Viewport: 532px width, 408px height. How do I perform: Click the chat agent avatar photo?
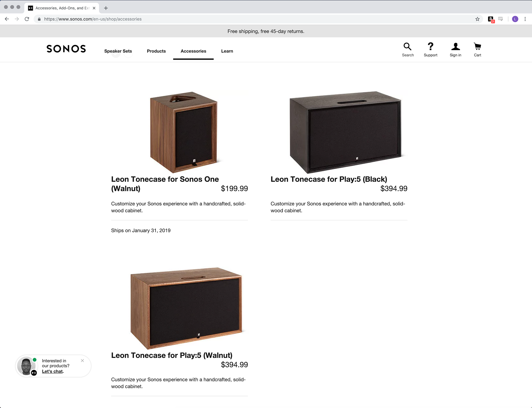click(x=26, y=366)
